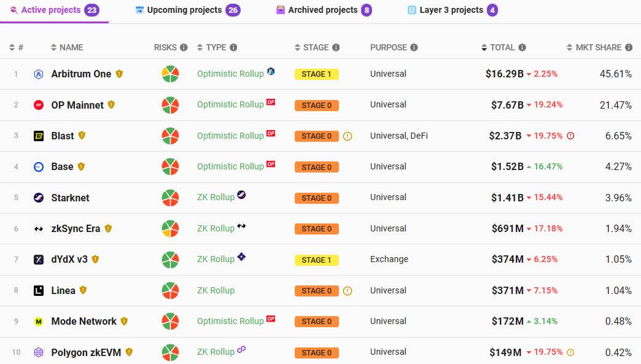641x364 pixels.
Task: Click the zkSync Era risk pie chart
Action: point(170,229)
